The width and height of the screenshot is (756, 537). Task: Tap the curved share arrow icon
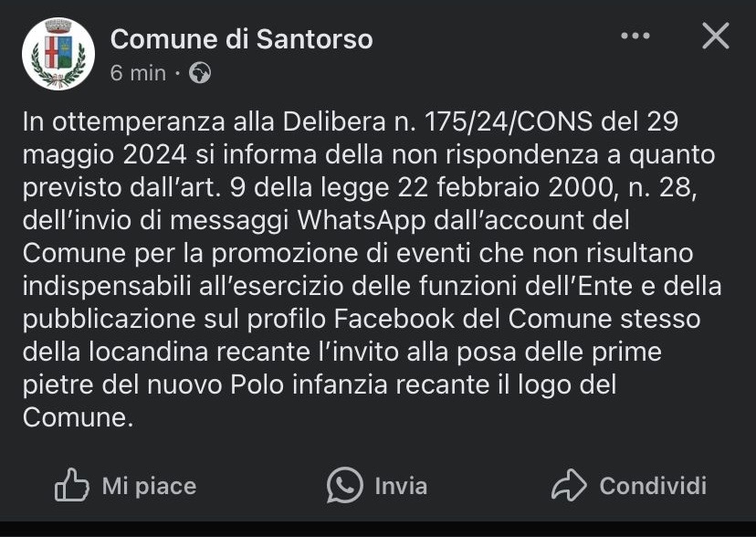[x=569, y=485]
